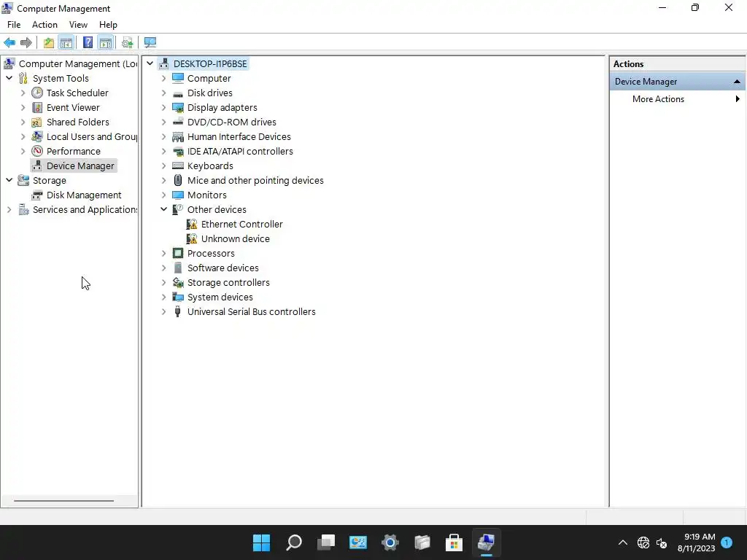Expand the Performance node

click(x=23, y=152)
